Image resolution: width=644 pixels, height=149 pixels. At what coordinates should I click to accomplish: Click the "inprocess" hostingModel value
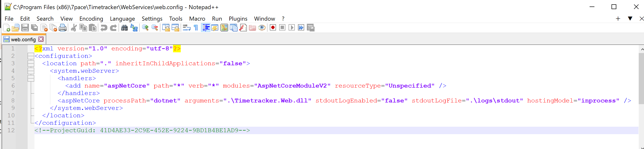[x=599, y=101]
